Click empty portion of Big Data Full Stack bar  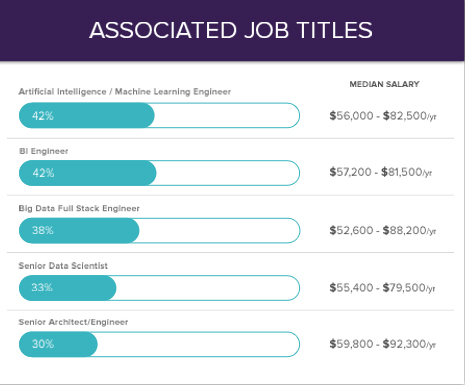coord(220,230)
